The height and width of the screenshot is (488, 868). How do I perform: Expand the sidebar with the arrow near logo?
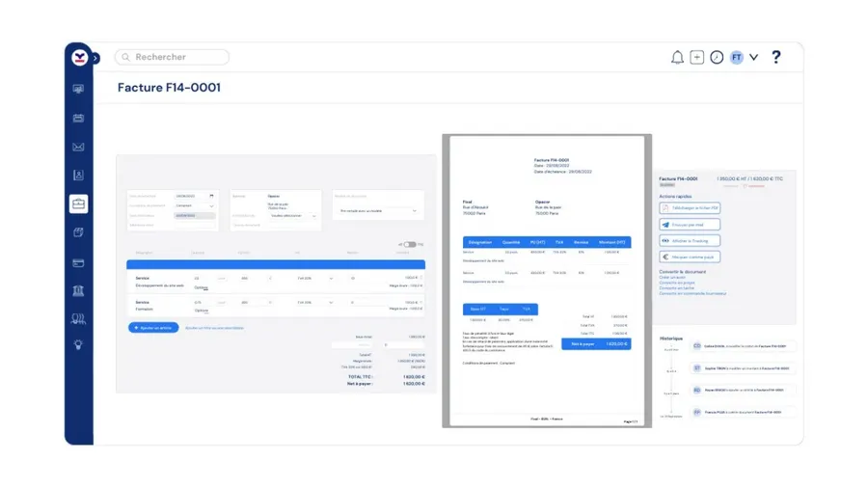pyautogui.click(x=95, y=59)
